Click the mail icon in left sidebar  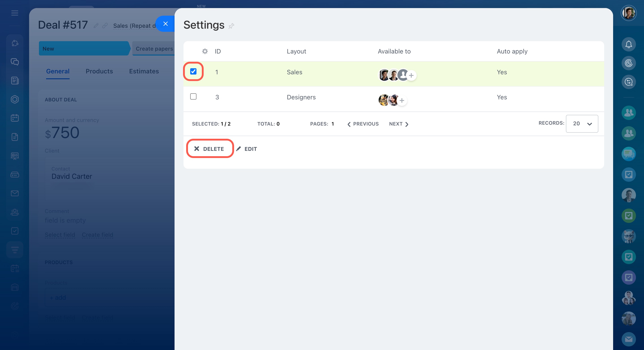[15, 193]
